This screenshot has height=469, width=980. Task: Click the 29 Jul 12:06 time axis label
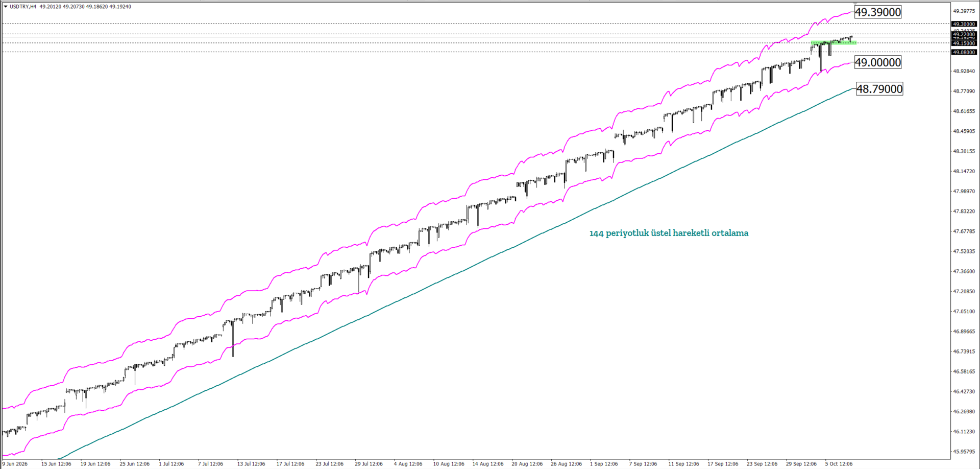pos(369,464)
